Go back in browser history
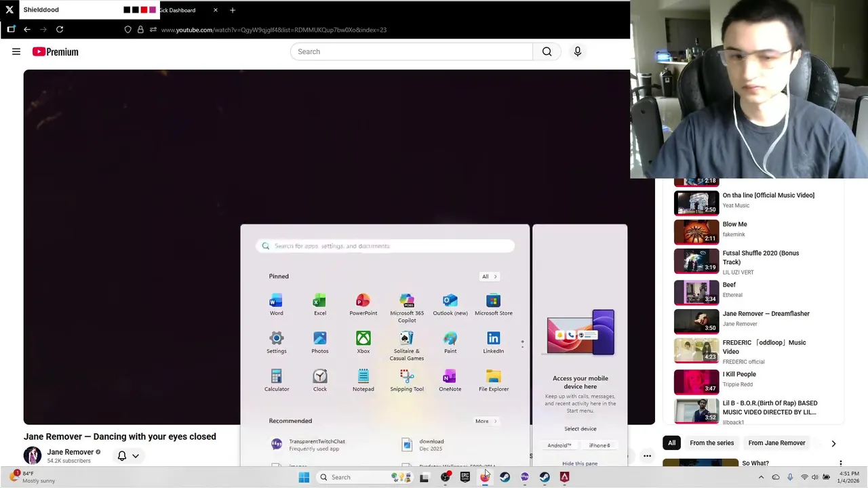The width and height of the screenshot is (868, 488). pyautogui.click(x=26, y=29)
